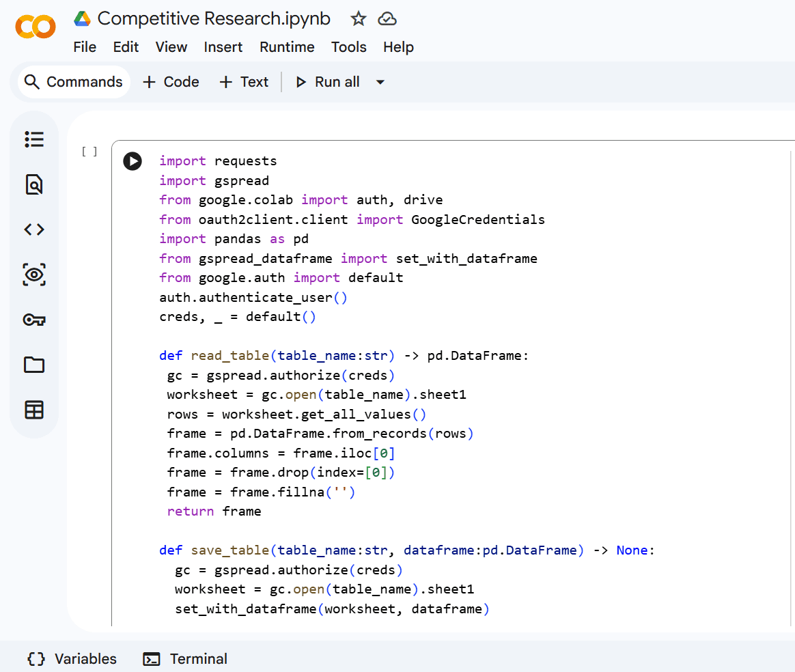
Task: Click the notebook title Competitive Research.ipynb
Action: point(214,18)
